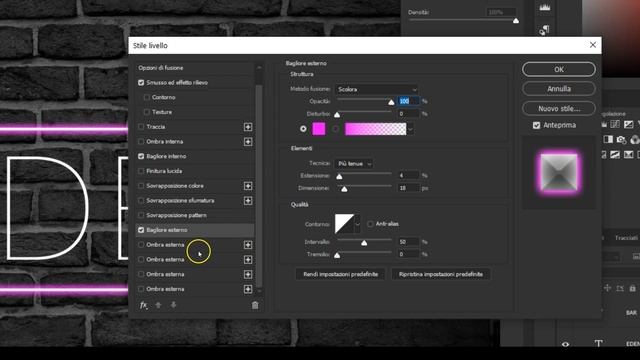
Task: Click the plus icon next to Sovrapposizione colore
Action: (248, 186)
